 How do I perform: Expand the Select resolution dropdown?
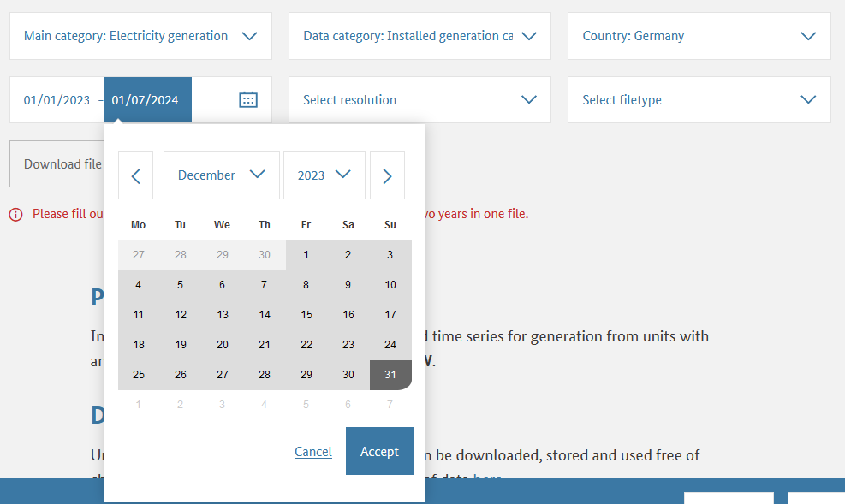click(420, 100)
